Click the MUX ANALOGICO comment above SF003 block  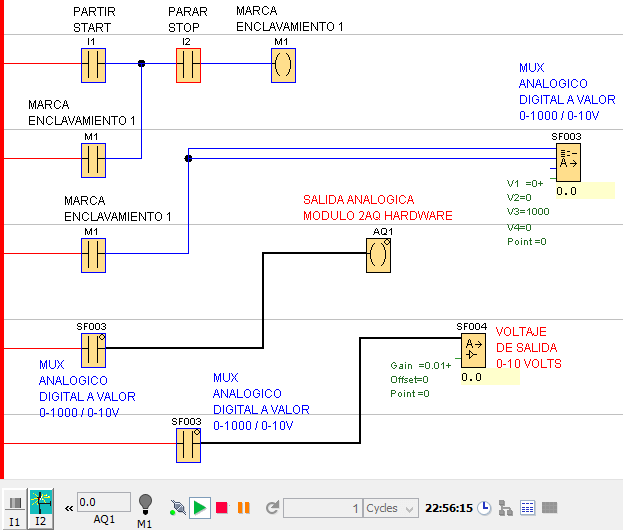pos(567,92)
